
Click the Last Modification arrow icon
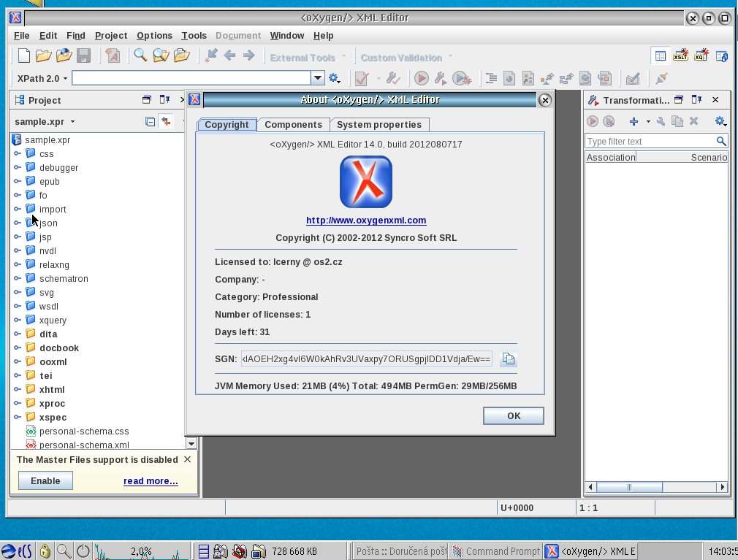click(211, 55)
